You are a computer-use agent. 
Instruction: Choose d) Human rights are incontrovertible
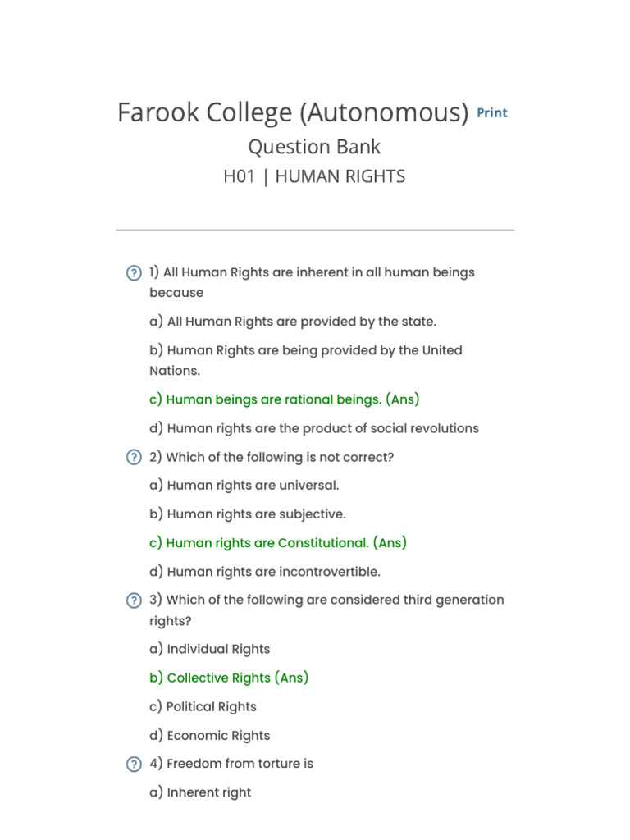point(265,572)
